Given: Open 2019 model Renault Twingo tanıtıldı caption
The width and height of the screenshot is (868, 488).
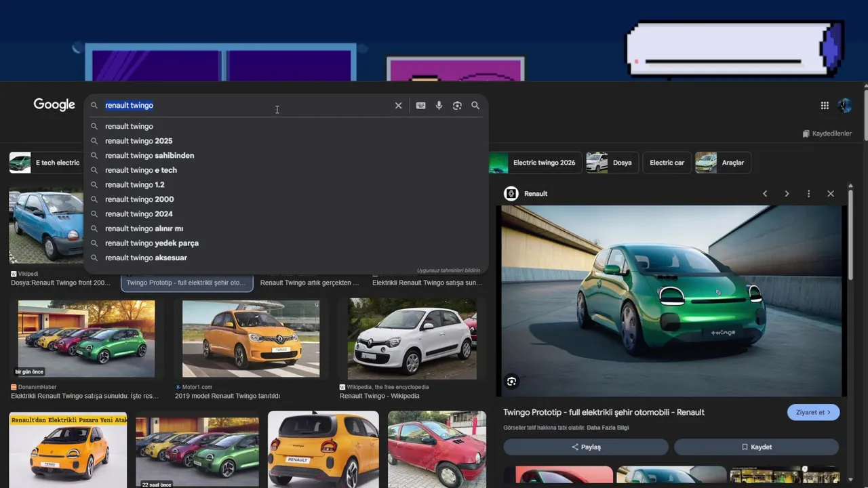Looking at the screenshot, I should coord(227,396).
